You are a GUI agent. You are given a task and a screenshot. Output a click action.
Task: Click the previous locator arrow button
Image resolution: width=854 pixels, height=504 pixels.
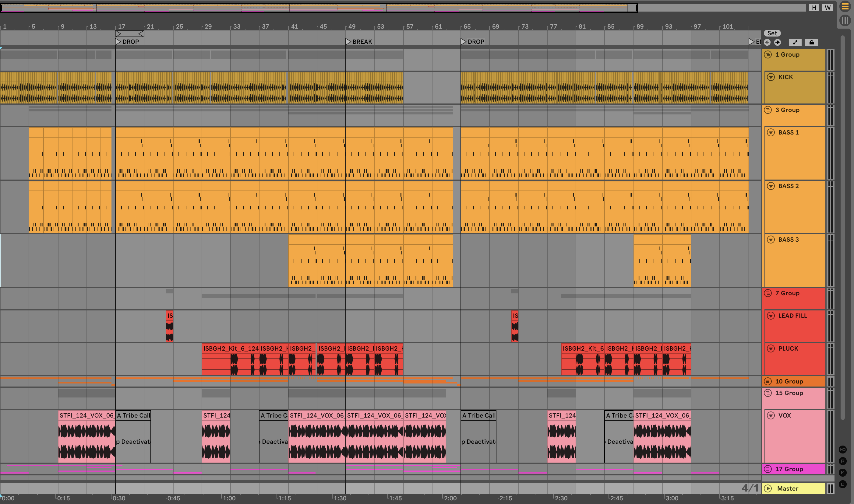pos(767,42)
